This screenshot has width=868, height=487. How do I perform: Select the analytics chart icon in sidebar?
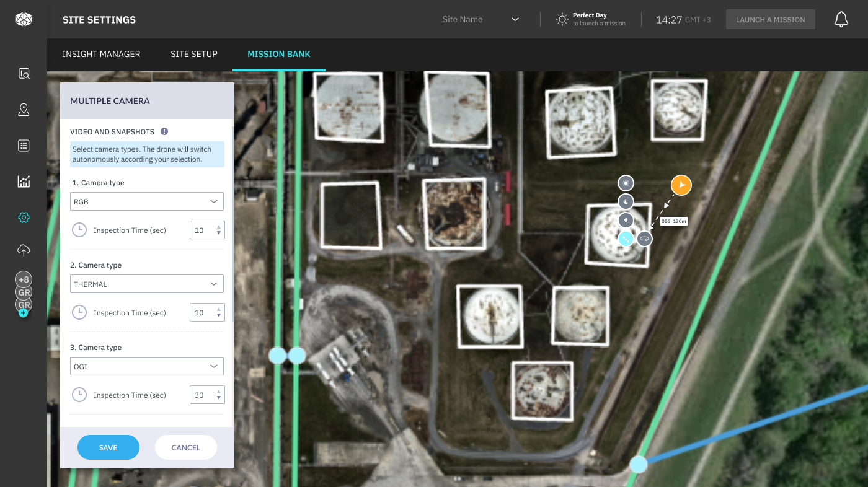[24, 182]
